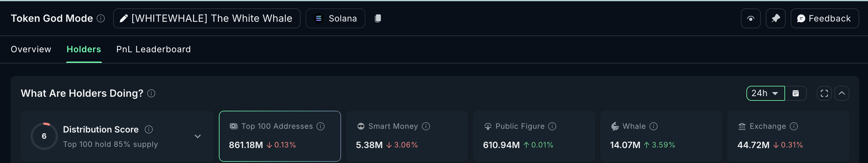The width and height of the screenshot is (868, 163).
Task: Edit the WHITEWHALE token selector field
Action: (206, 18)
